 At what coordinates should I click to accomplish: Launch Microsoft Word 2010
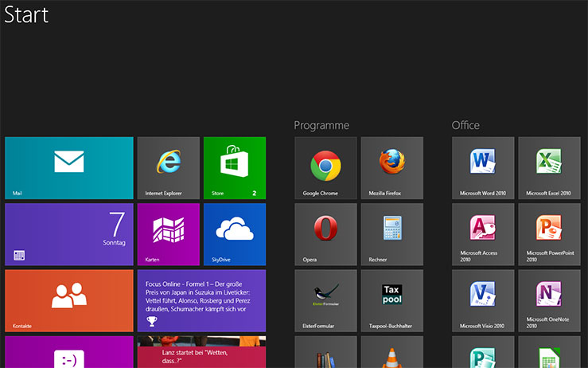[483, 168]
